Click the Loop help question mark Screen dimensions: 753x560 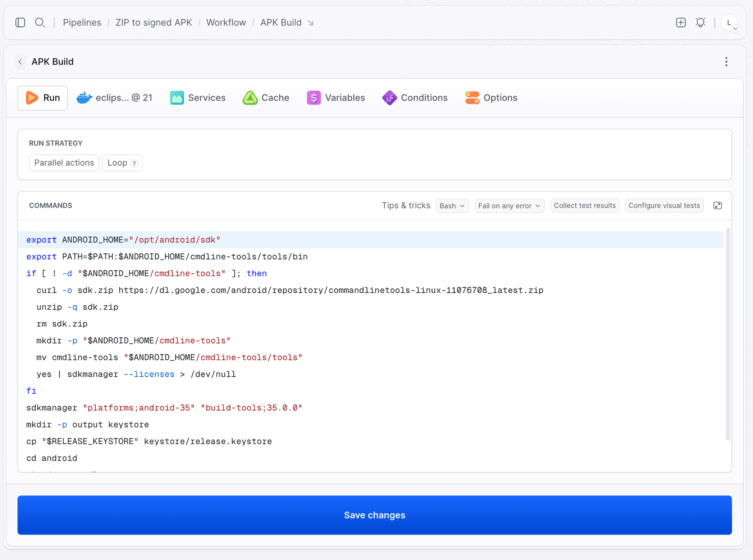[134, 164]
